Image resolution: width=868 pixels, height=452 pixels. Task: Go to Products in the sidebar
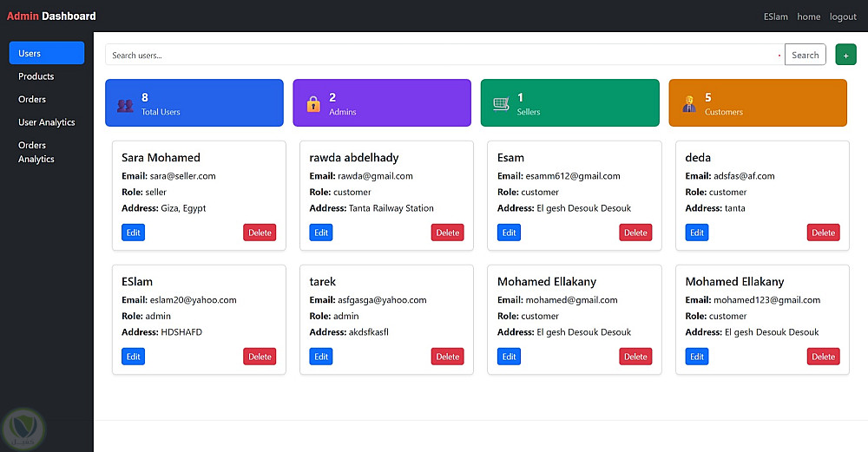[x=36, y=76]
